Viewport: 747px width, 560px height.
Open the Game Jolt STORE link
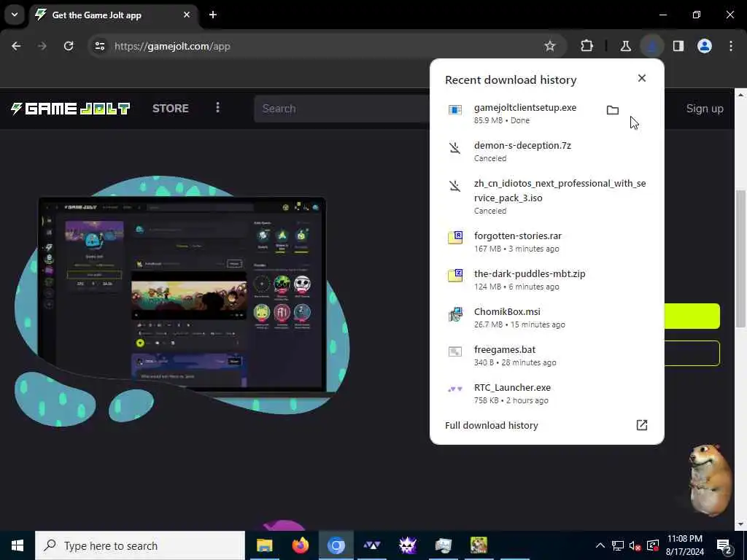coord(171,109)
